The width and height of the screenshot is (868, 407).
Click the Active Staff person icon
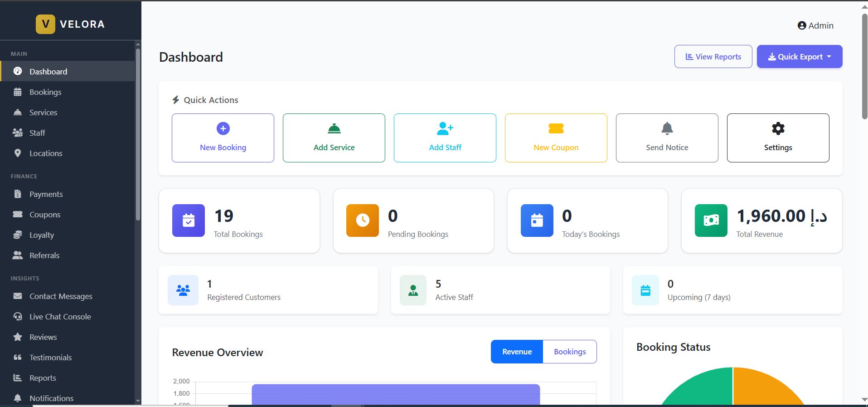pos(413,290)
